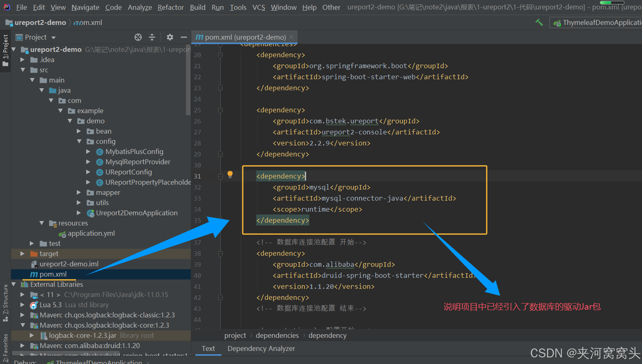Toggle code fold marker at line 25

tap(220, 110)
